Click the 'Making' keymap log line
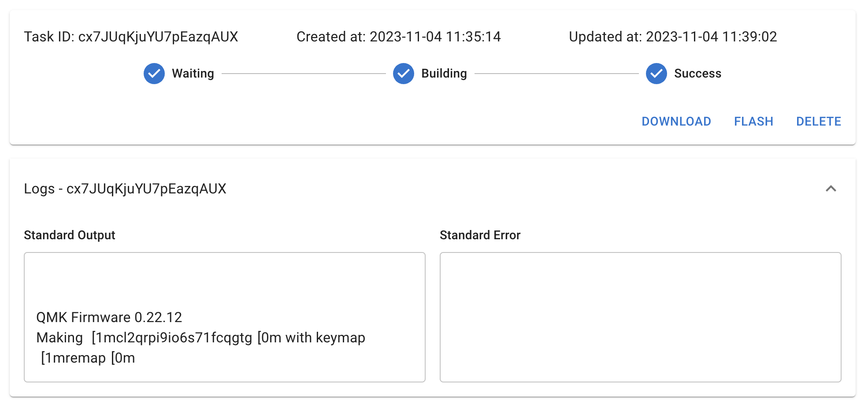This screenshot has height=408, width=868. click(200, 338)
